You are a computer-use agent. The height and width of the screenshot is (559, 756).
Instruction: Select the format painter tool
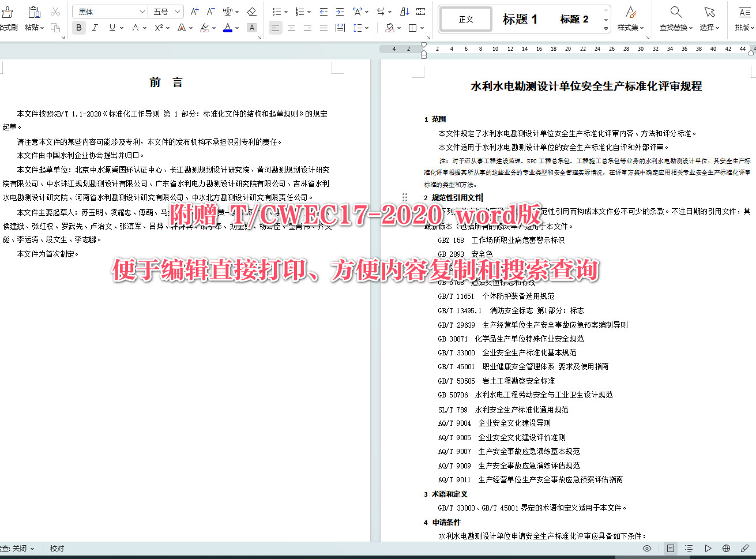pyautogui.click(x=9, y=17)
